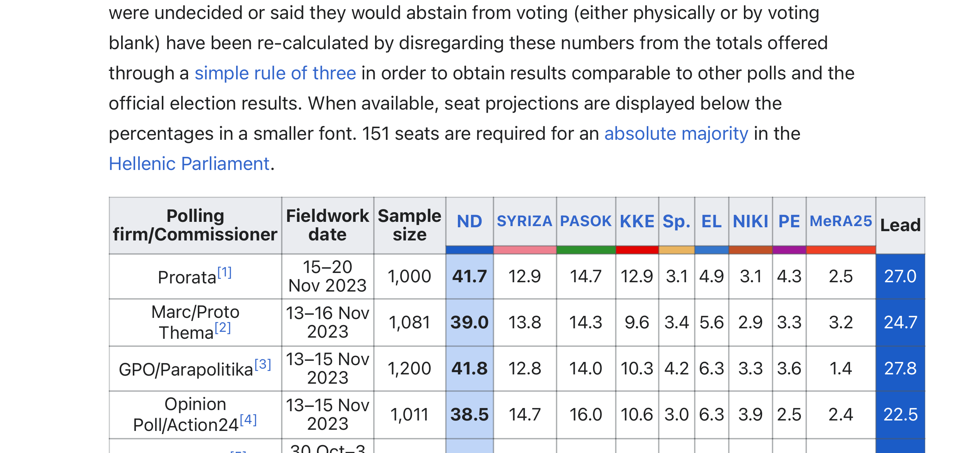Open citation [2] beside Marc/Proto Thema
Image resolution: width=980 pixels, height=453 pixels.
tap(223, 328)
